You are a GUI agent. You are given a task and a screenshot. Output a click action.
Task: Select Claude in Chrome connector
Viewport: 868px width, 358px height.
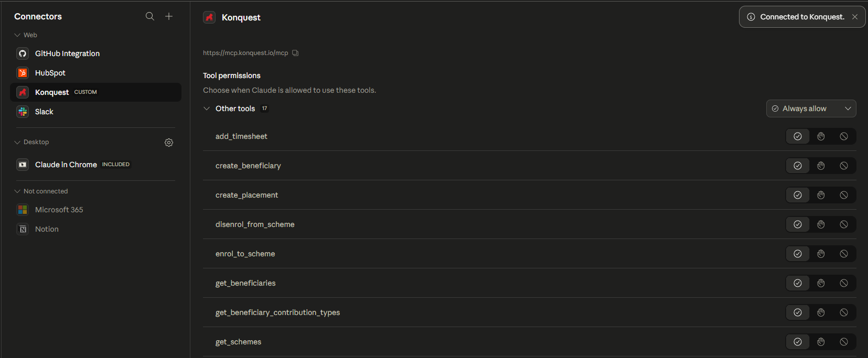66,165
